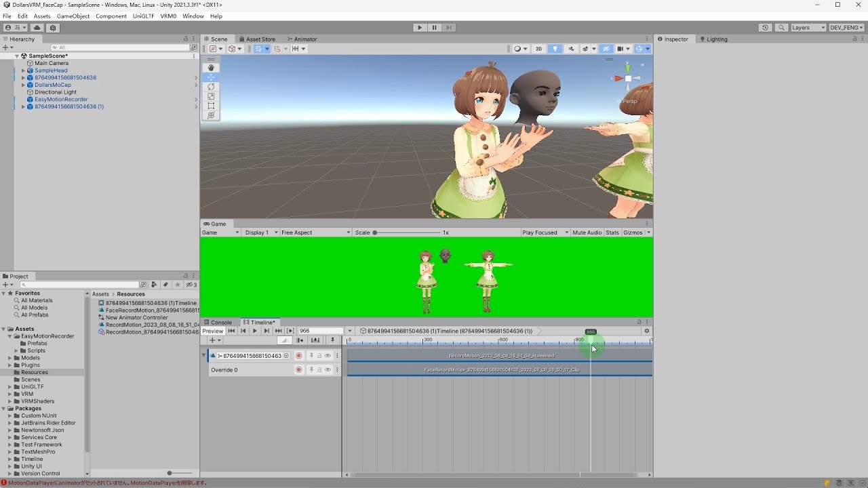Open the File menu
The width and height of the screenshot is (868, 488).
coord(7,16)
